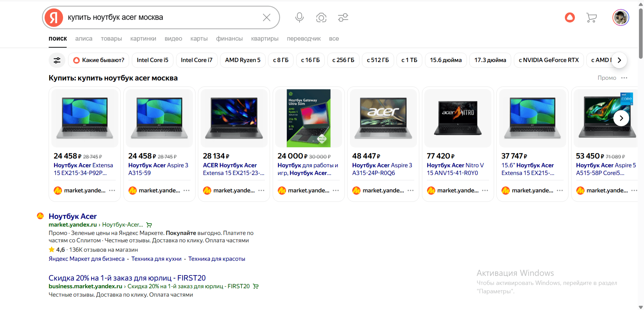The height and width of the screenshot is (310, 644).
Task: Open more options for Extensa 15 EX215-23 card
Action: [x=261, y=190]
